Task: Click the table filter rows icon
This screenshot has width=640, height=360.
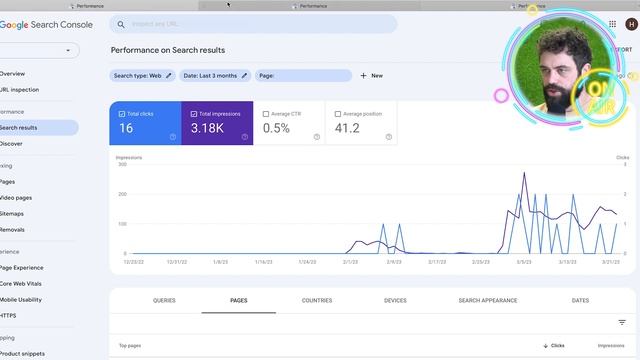Action: tap(622, 322)
